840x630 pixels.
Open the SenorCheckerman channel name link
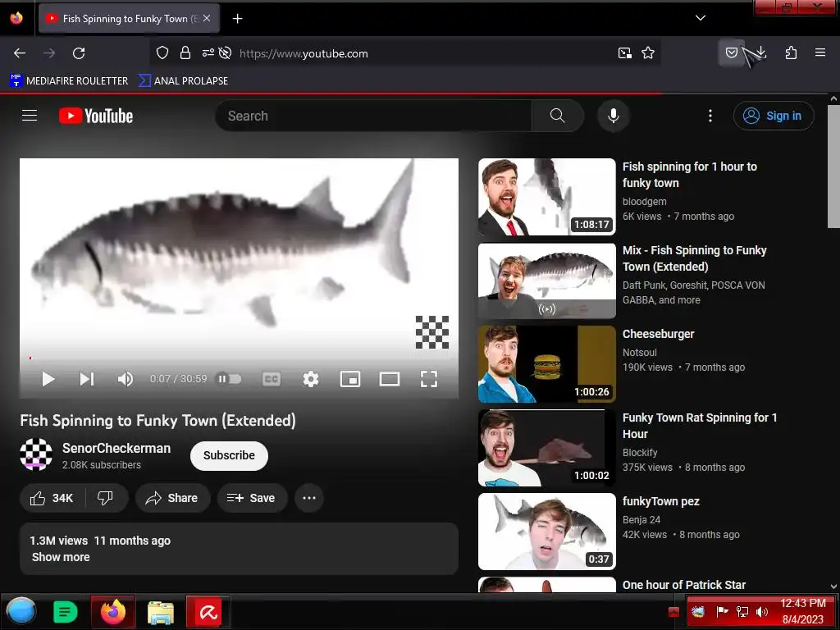point(116,449)
